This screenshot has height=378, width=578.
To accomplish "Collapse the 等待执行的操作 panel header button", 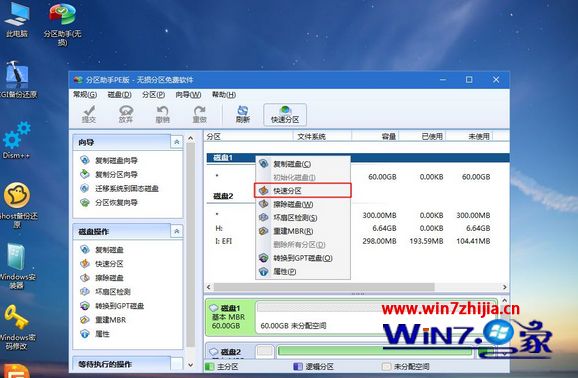I will pos(177,364).
